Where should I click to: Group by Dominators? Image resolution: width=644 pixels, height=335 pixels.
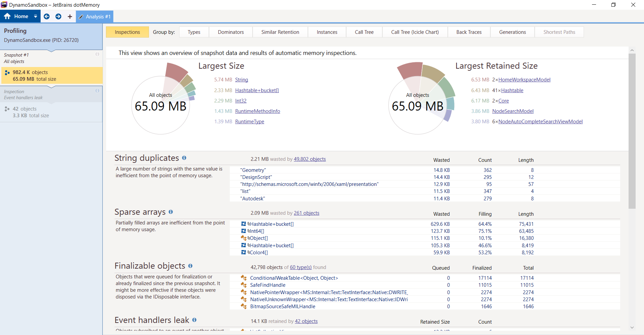click(231, 32)
